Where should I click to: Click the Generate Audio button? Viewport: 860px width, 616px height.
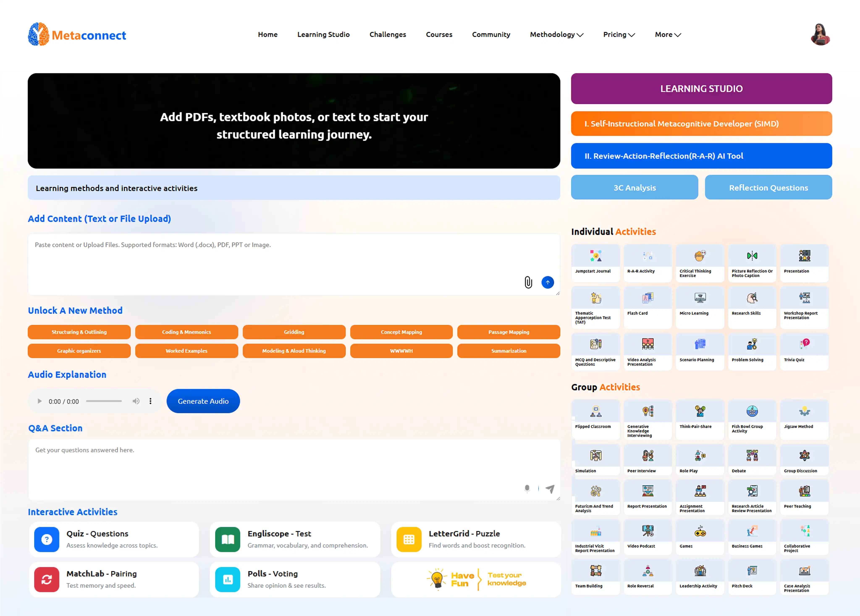(203, 401)
